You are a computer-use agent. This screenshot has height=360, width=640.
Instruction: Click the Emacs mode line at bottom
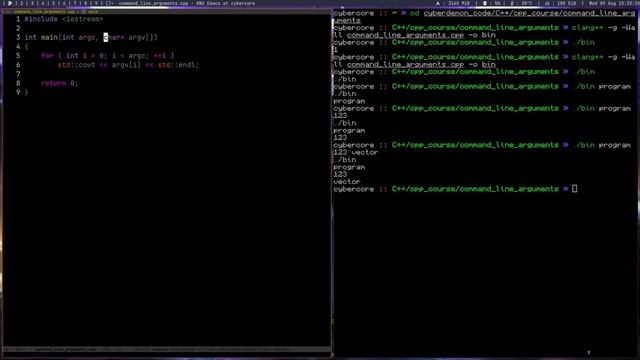[x=167, y=349]
